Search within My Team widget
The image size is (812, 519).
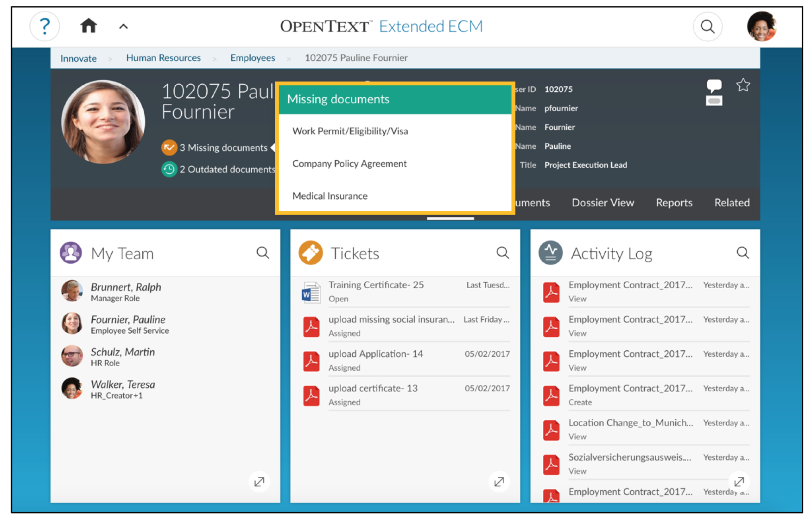[x=263, y=253]
